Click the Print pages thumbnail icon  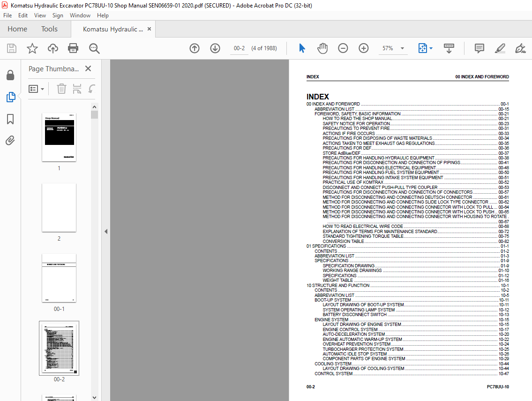pyautogui.click(x=77, y=89)
